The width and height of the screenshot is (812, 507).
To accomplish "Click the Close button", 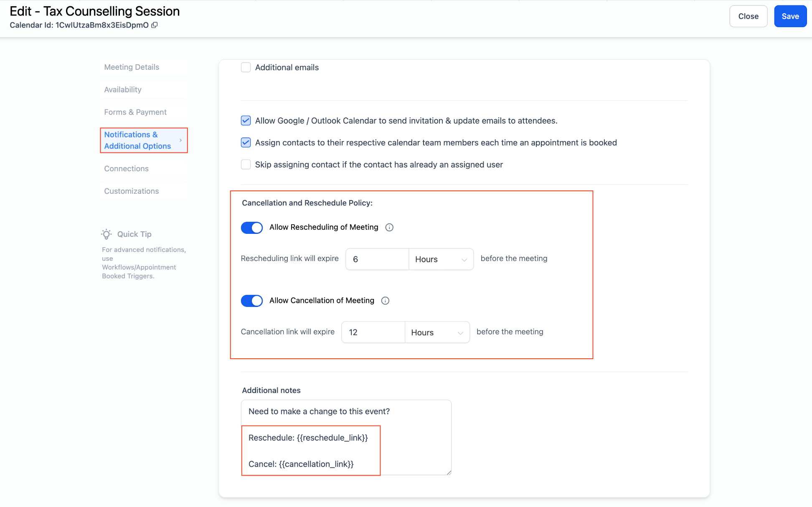I will 748,16.
